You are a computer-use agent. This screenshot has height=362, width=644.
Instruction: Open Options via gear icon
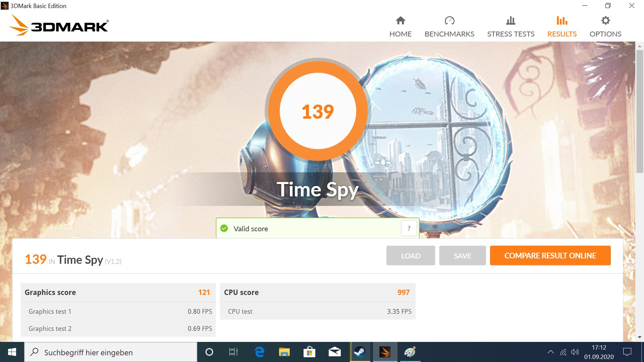pyautogui.click(x=605, y=21)
